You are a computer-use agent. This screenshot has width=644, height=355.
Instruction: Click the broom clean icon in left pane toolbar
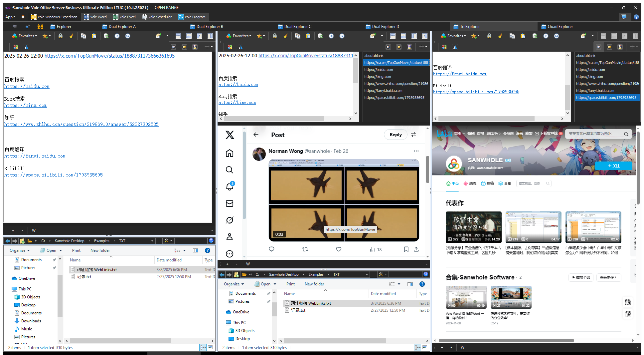71,36
